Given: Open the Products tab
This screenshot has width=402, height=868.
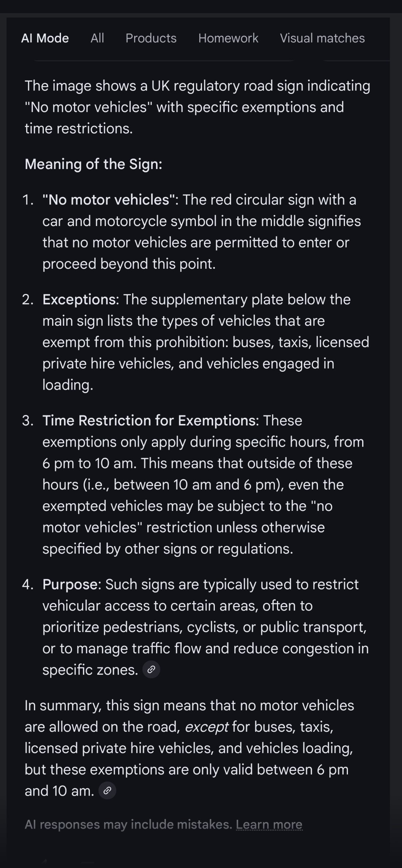Looking at the screenshot, I should pyautogui.click(x=151, y=38).
